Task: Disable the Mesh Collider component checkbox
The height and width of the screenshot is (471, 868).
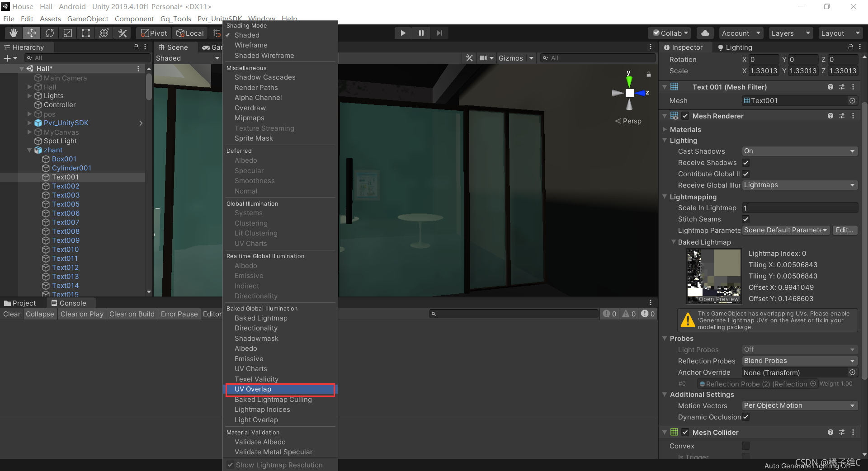Action: [685, 432]
